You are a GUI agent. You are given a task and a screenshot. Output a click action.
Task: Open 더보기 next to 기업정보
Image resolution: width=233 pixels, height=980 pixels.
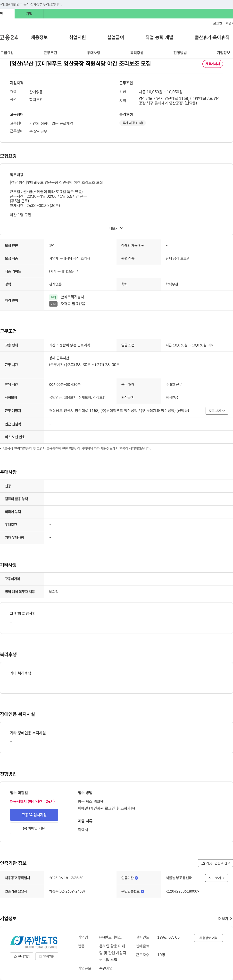tap(225, 918)
